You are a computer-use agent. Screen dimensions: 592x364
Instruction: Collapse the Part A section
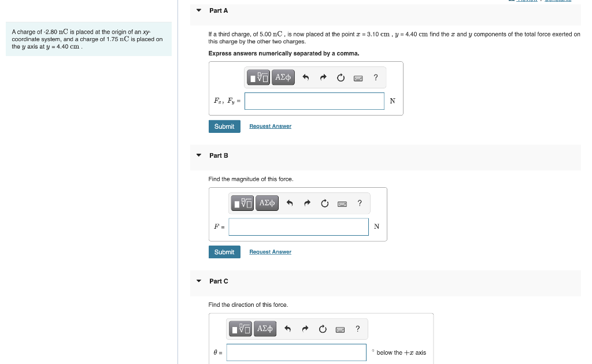coord(198,10)
